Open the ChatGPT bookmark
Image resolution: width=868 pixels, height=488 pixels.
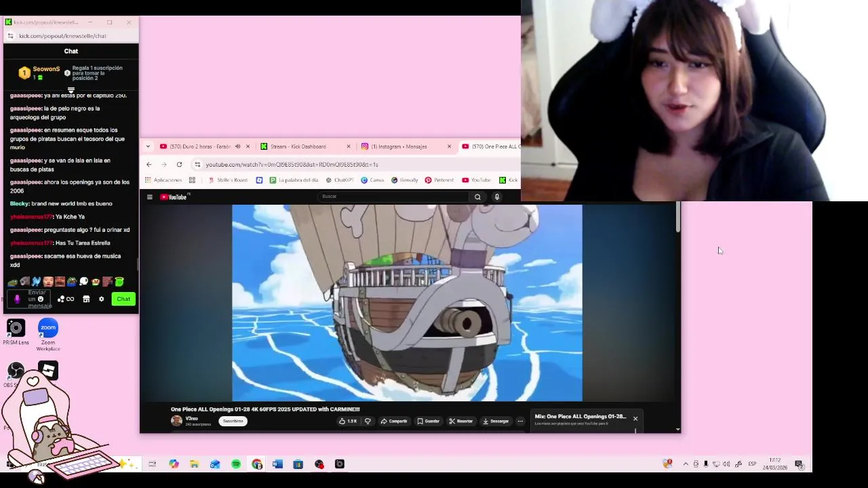(340, 180)
